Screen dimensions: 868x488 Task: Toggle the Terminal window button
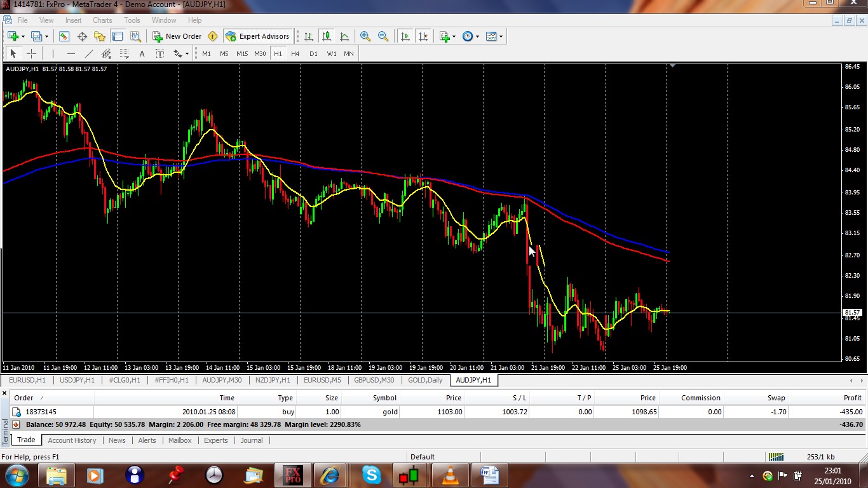117,36
